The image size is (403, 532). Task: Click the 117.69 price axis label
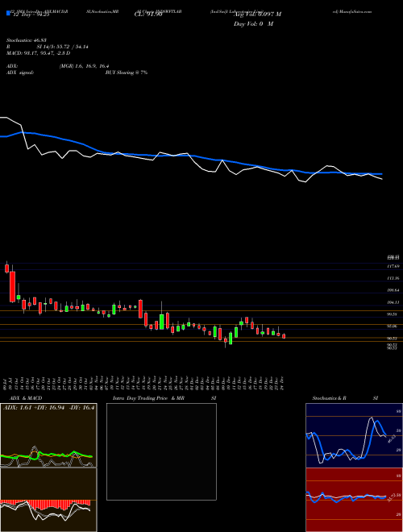click(x=393, y=266)
